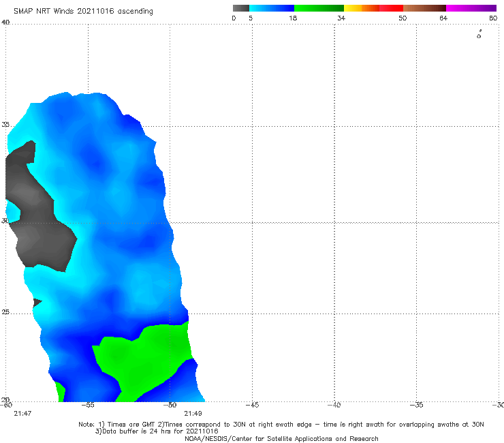Click the yellow-orange segment of the color bar

[362, 8]
